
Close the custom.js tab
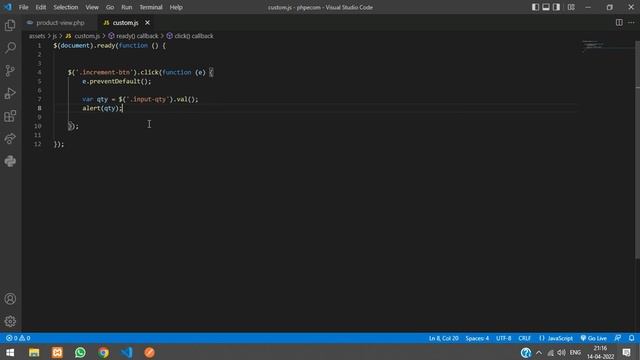click(147, 23)
